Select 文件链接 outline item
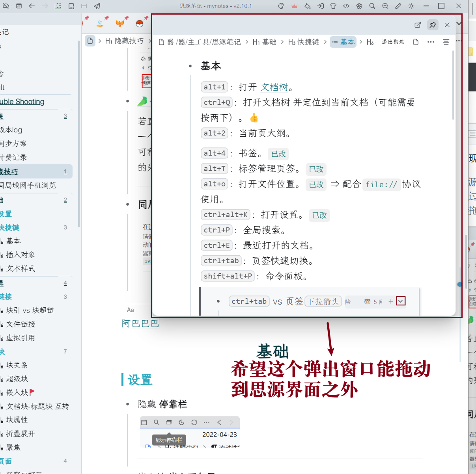476x474 pixels. click(x=21, y=324)
